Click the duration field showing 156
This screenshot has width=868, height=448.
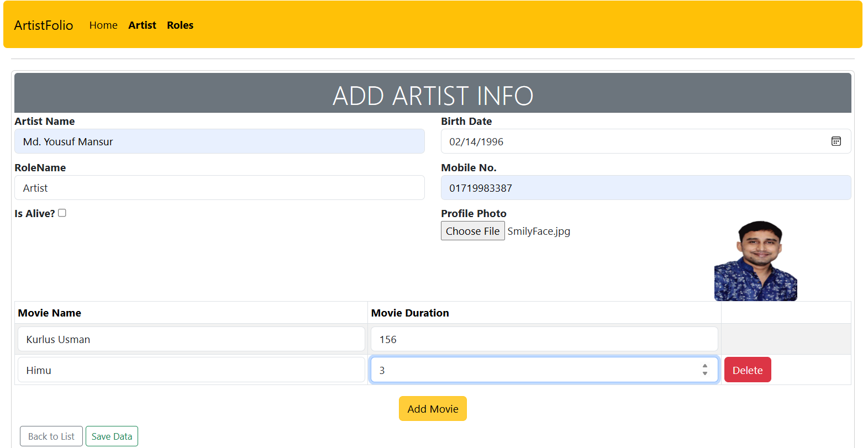544,339
